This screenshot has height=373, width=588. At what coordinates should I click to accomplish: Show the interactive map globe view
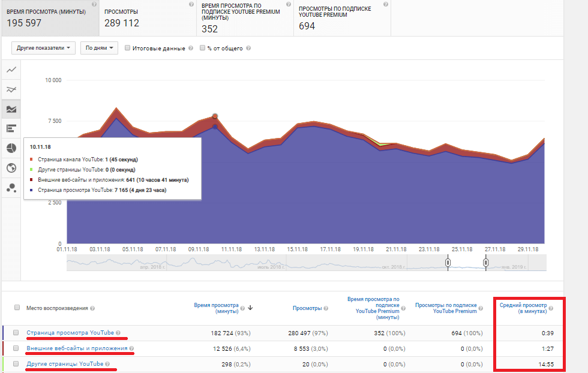pos(11,168)
